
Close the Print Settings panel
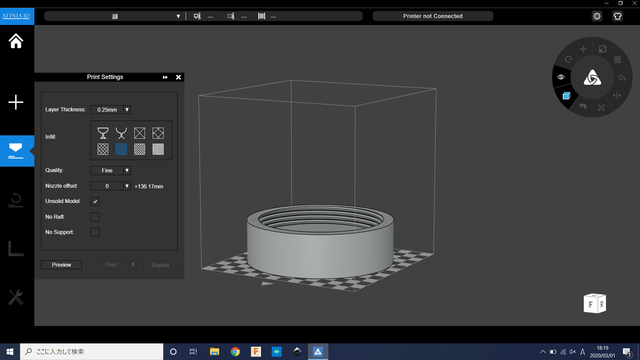click(178, 77)
